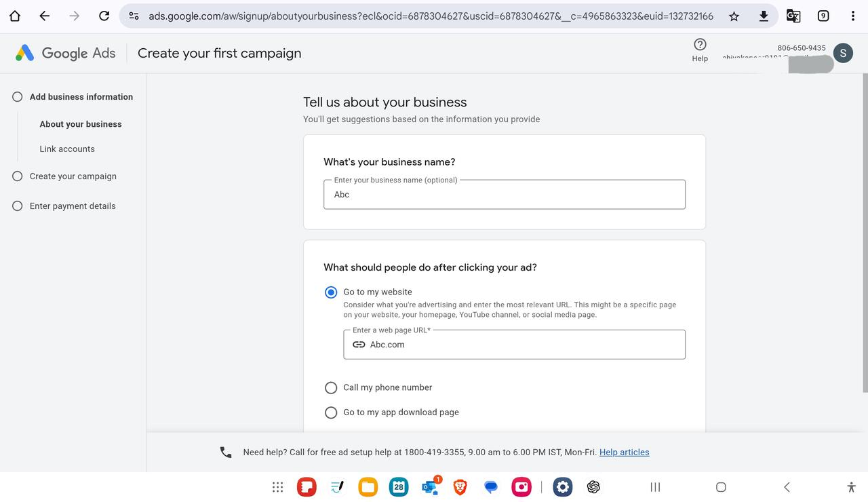Image resolution: width=868 pixels, height=502 pixels.
Task: Open Outlook from the taskbar
Action: 429,486
